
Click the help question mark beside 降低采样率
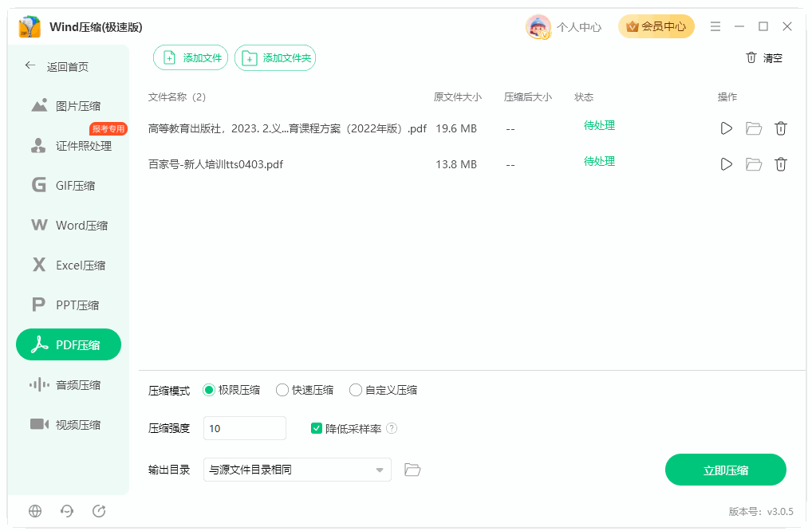(392, 428)
